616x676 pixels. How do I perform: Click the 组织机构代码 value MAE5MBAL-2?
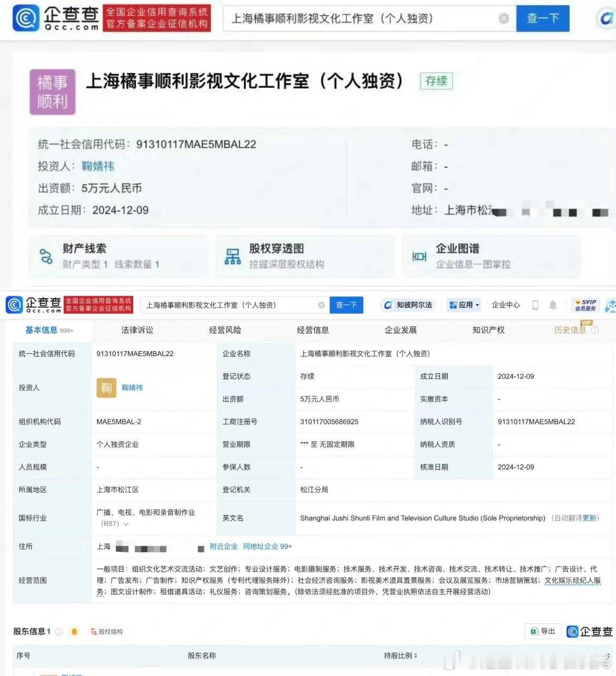[x=119, y=422]
